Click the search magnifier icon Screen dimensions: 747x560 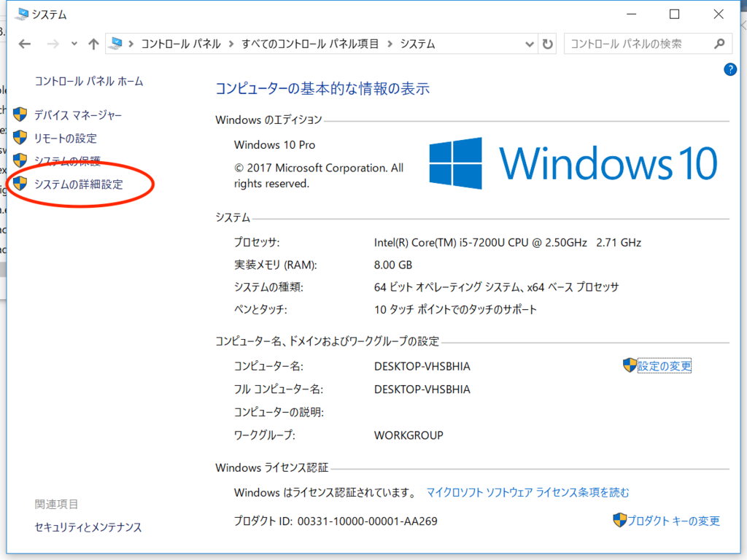click(719, 44)
